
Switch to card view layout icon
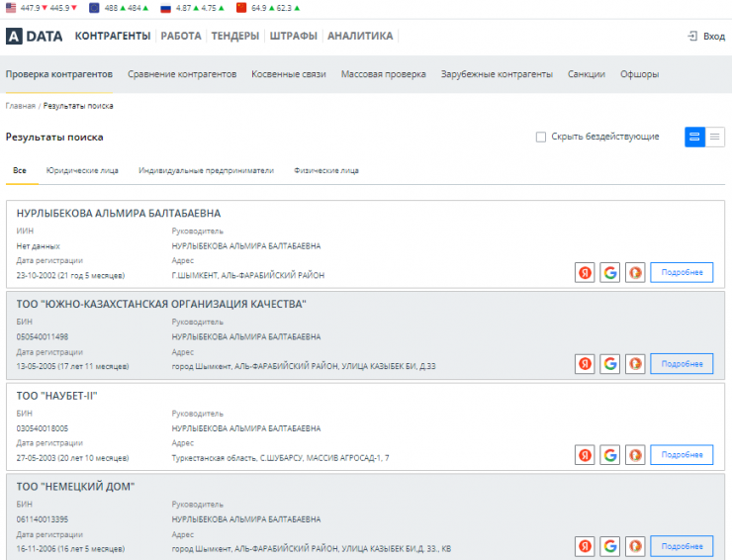coord(695,137)
